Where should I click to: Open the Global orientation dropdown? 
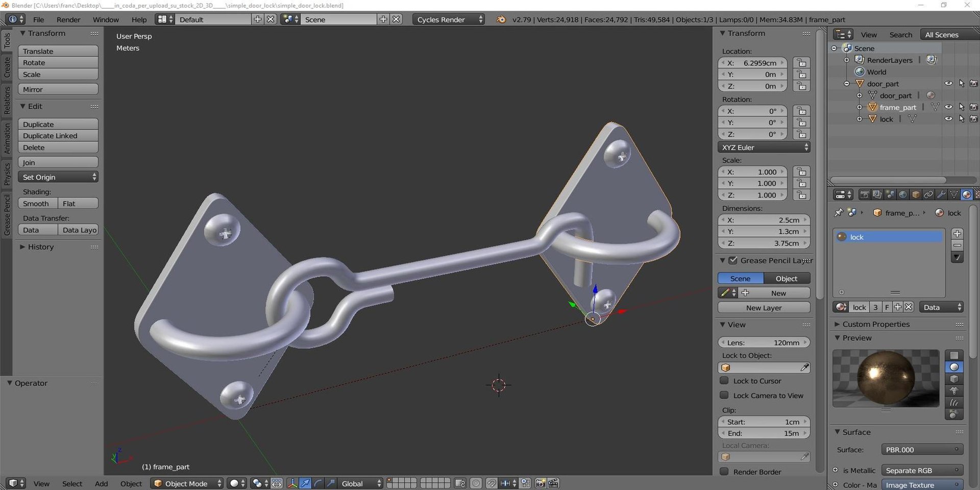361,483
